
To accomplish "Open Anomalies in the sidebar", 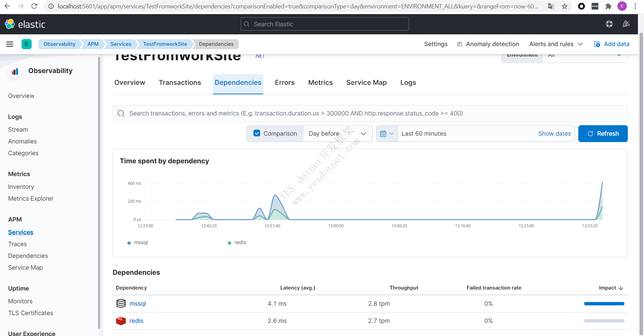I will pyautogui.click(x=23, y=141).
